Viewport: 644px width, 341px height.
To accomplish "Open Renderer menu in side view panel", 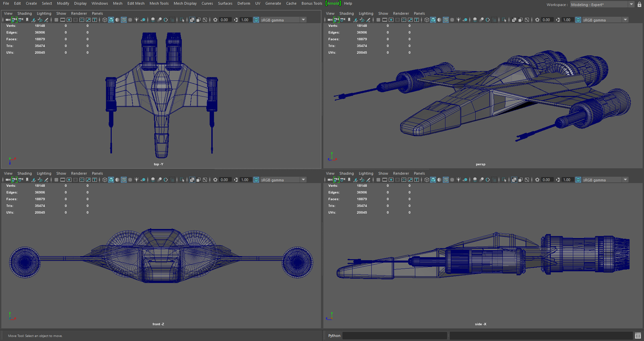I will [401, 173].
